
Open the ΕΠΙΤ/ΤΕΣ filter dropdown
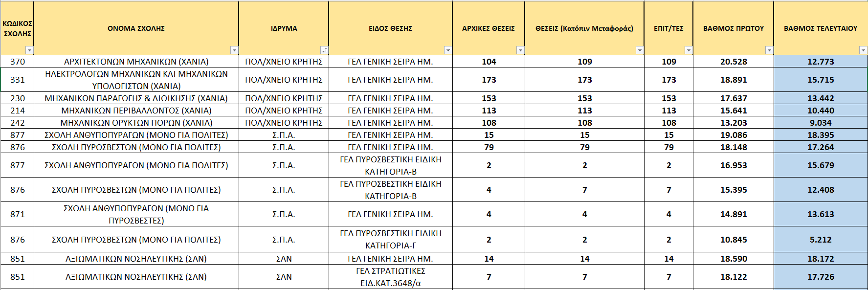click(x=688, y=50)
